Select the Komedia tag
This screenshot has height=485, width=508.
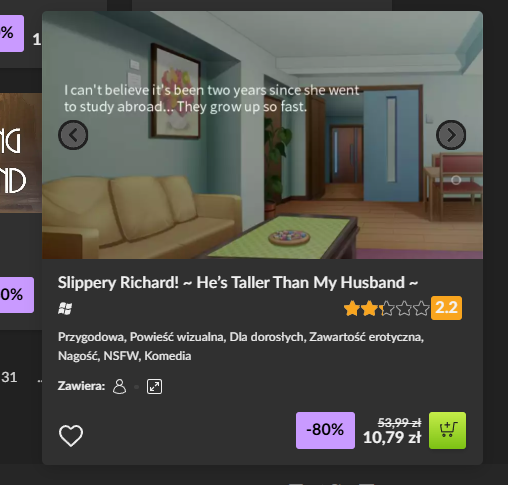click(x=168, y=356)
